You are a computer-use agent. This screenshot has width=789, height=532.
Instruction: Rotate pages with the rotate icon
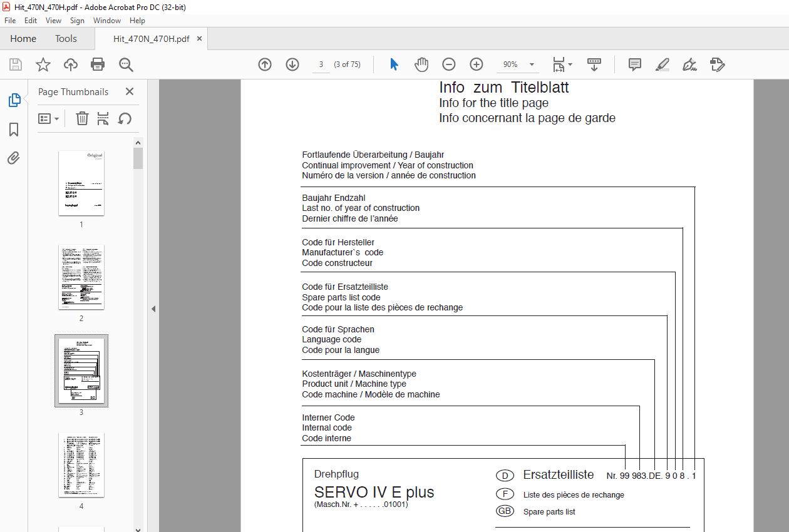pyautogui.click(x=125, y=118)
